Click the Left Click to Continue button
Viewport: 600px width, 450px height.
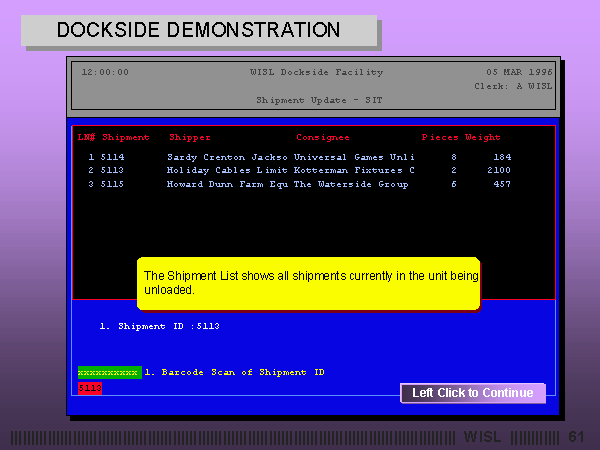coord(473,393)
